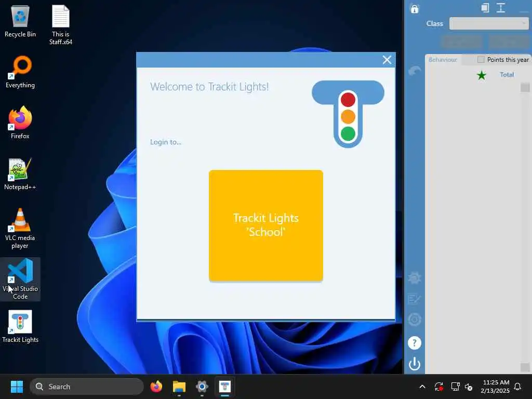Select the Notepad++ desktop shortcut
The width and height of the screenshot is (532, 399).
coord(20,174)
